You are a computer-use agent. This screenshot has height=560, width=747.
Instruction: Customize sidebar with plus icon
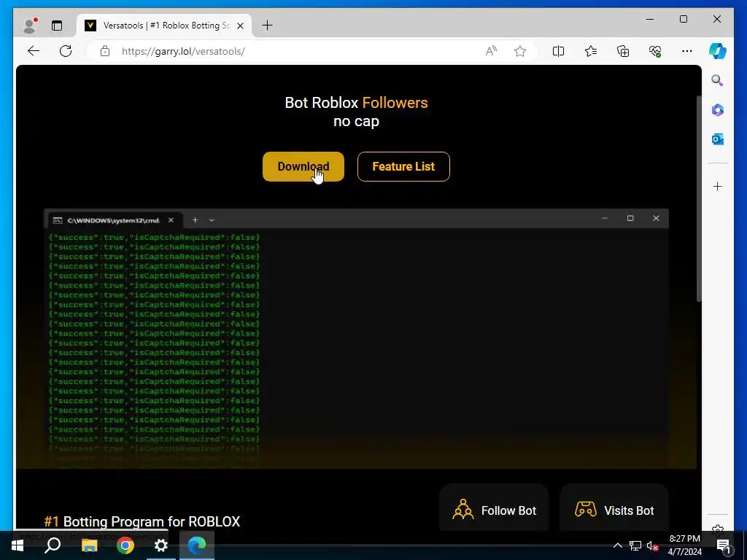point(718,186)
